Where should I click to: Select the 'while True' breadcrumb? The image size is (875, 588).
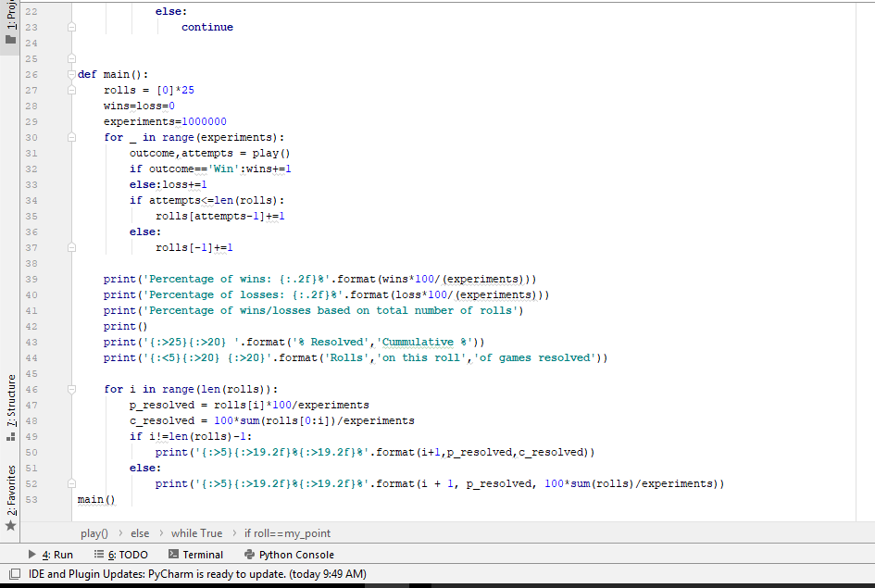pyautogui.click(x=196, y=533)
